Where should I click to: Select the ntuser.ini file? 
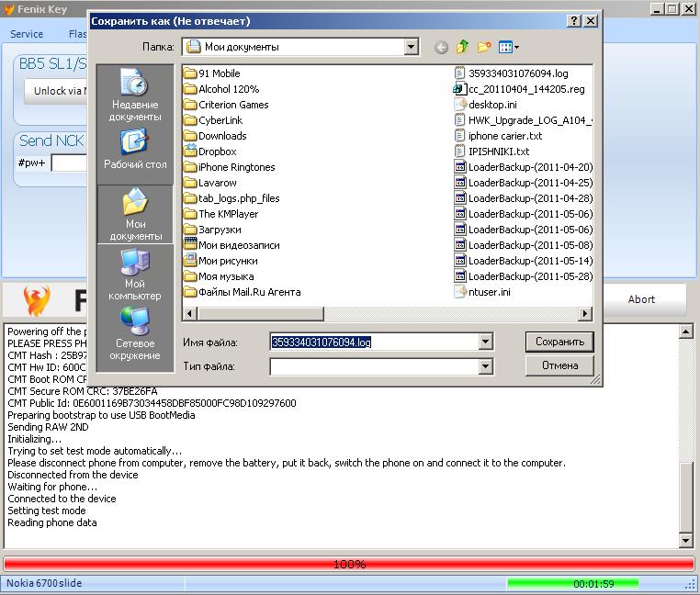[x=489, y=292]
